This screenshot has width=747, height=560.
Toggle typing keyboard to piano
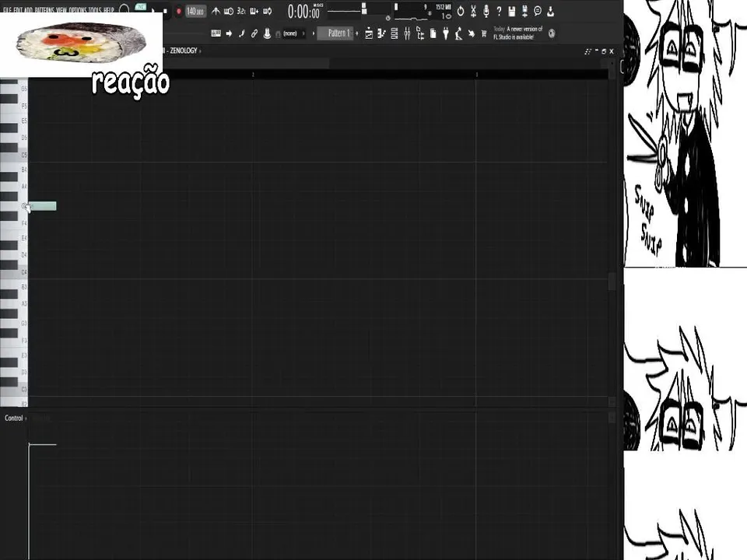216,33
